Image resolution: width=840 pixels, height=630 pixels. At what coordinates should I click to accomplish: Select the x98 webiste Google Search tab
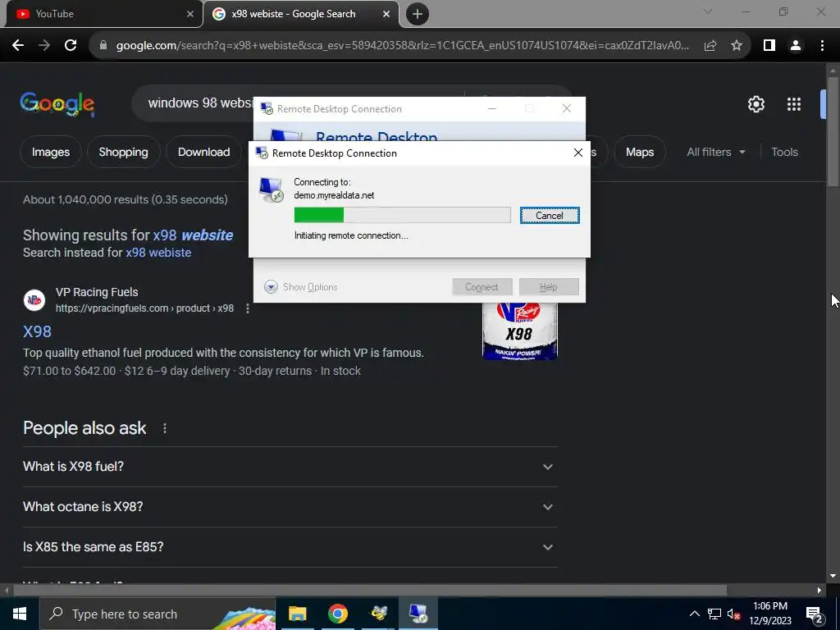(301, 14)
